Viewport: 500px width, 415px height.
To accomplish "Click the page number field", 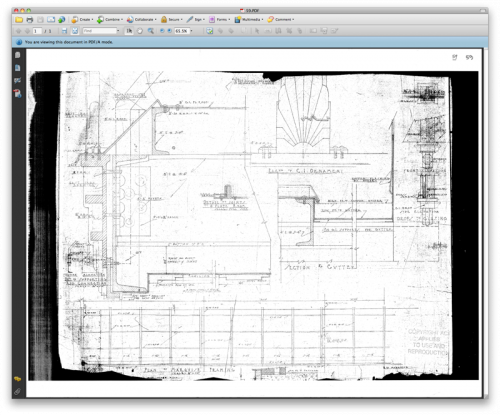I will (x=37, y=31).
